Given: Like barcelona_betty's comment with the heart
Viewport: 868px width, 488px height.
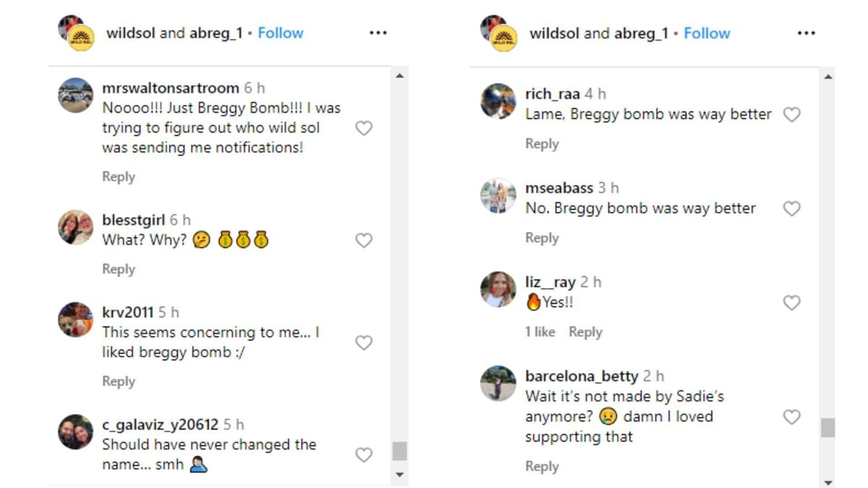Looking at the screenshot, I should tap(791, 417).
